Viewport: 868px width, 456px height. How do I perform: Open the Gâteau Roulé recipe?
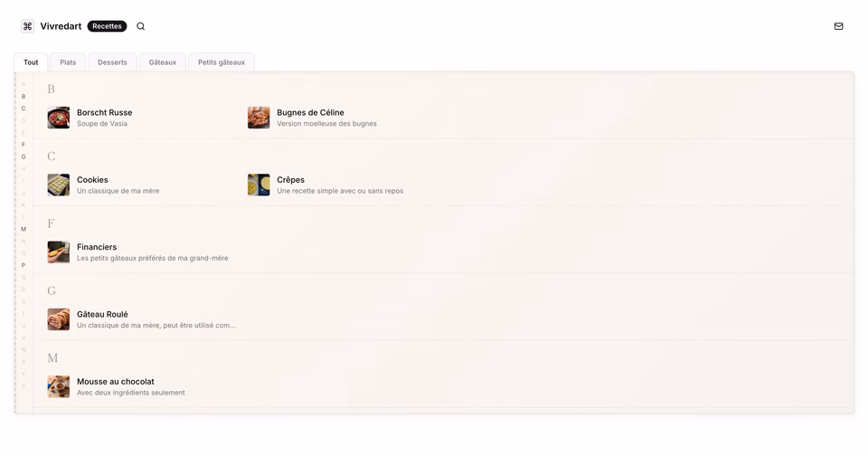pos(142,319)
